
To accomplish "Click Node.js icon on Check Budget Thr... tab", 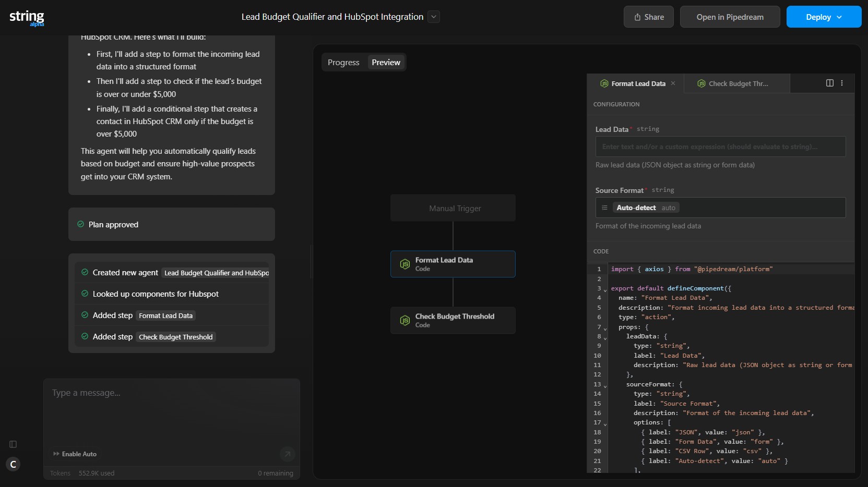I will [701, 83].
